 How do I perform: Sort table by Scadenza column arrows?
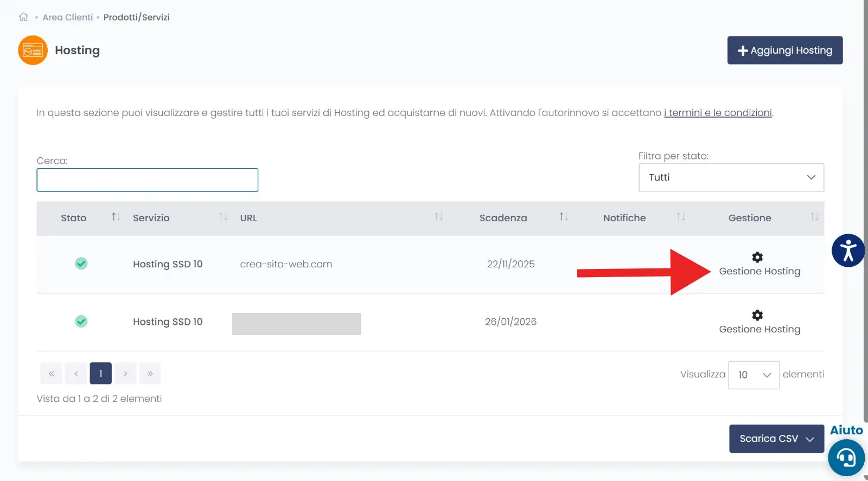[x=564, y=217]
